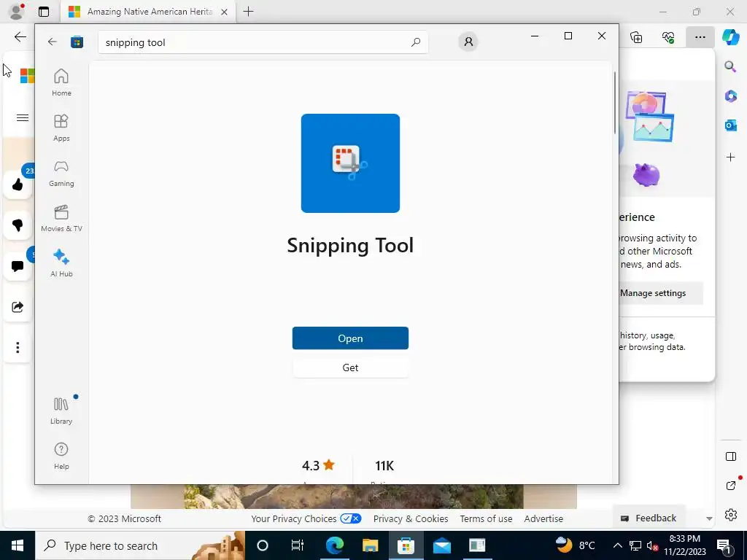Screen dimensions: 747x560
Task: Open Microsoft Edge from the taskbar
Action: point(334,545)
